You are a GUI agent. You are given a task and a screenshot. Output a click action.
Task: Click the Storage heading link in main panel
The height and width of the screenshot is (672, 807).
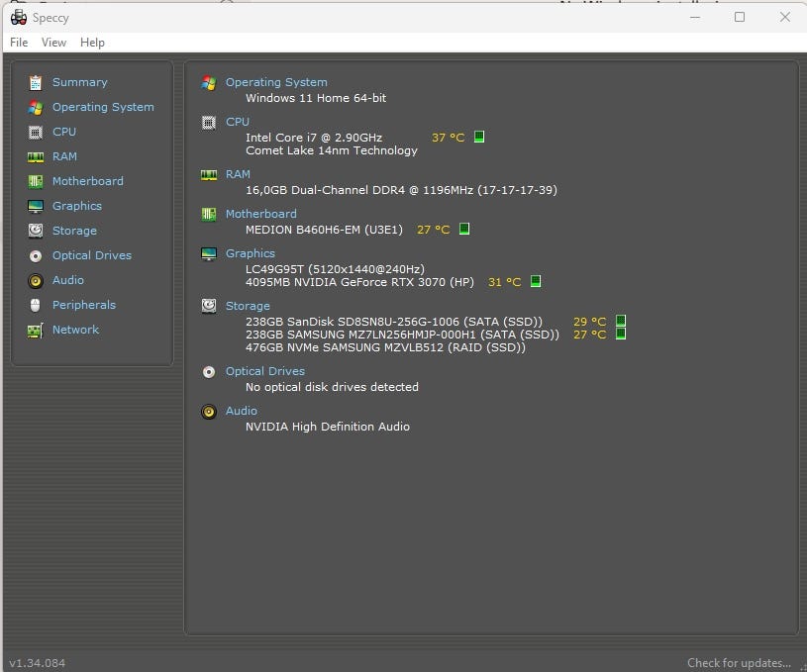tap(248, 306)
